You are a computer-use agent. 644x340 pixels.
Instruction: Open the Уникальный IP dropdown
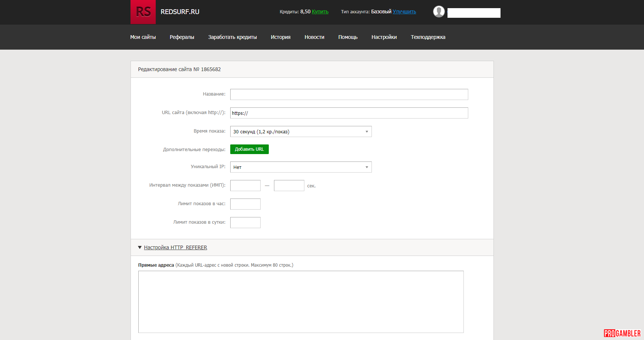click(x=301, y=167)
